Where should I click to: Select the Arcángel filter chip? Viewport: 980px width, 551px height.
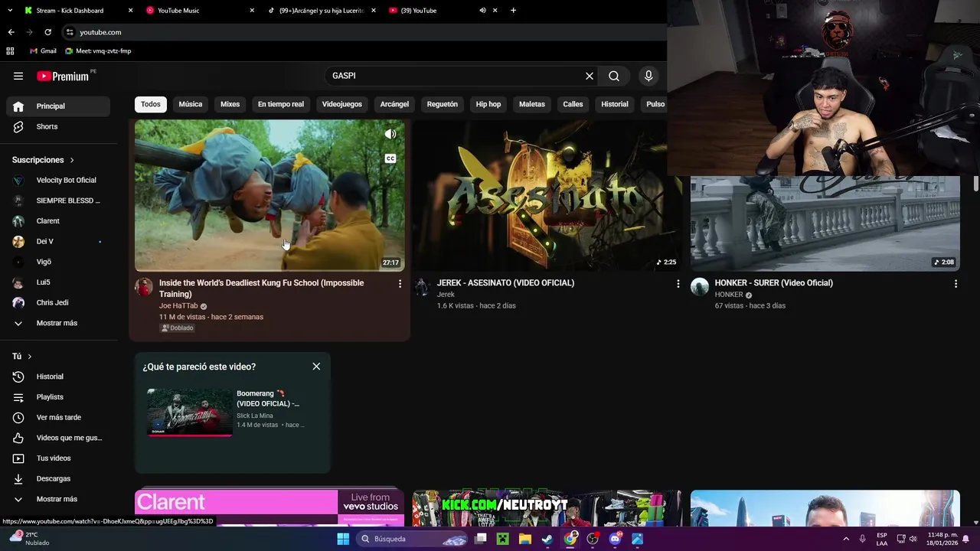click(x=394, y=104)
